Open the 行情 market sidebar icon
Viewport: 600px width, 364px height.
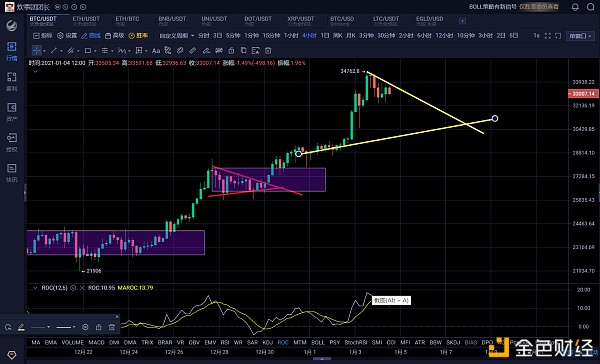11,52
